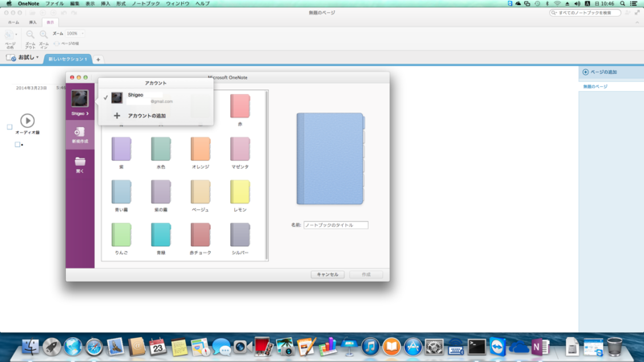This screenshot has height=362, width=644.
Task: Choose the りんご green notebook color
Action: click(x=122, y=239)
